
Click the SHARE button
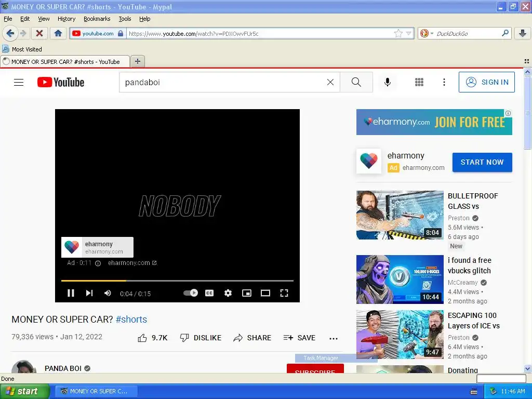point(252,338)
